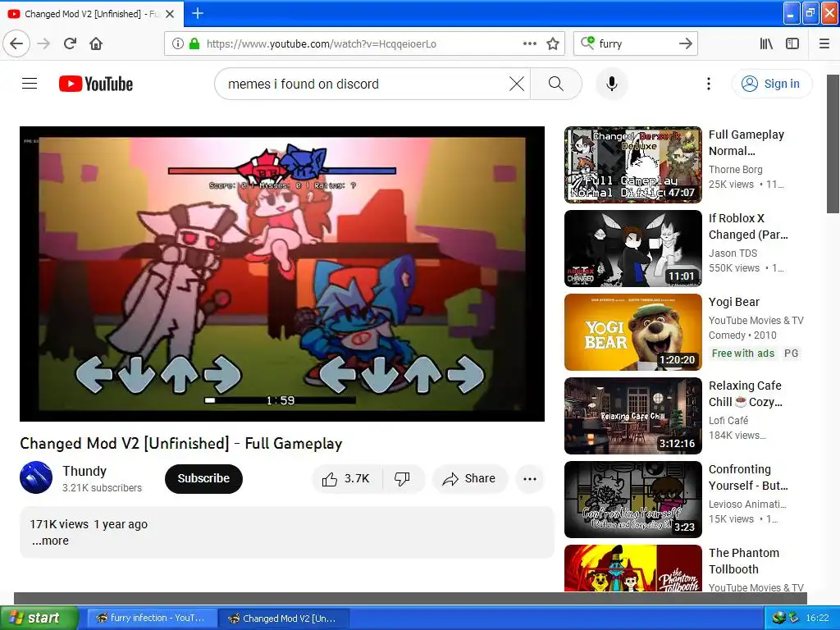The height and width of the screenshot is (630, 840).
Task: Click YouTube search magnifier button
Action: pyautogui.click(x=556, y=84)
